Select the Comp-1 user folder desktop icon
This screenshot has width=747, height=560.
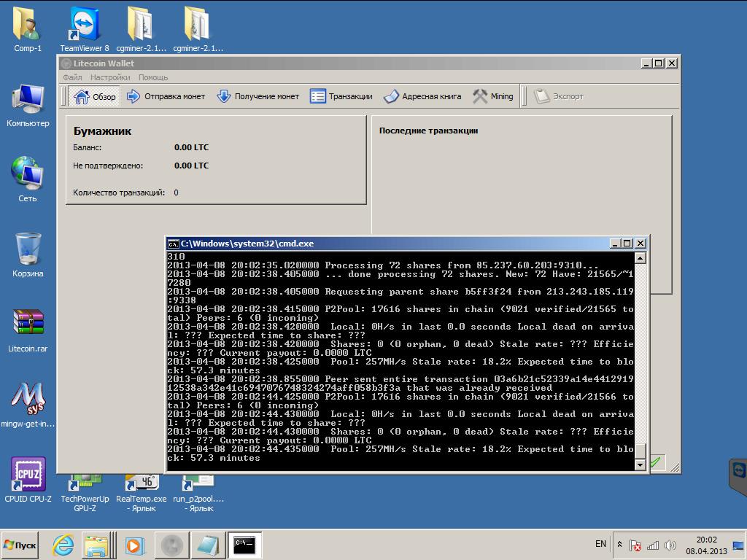(28, 29)
